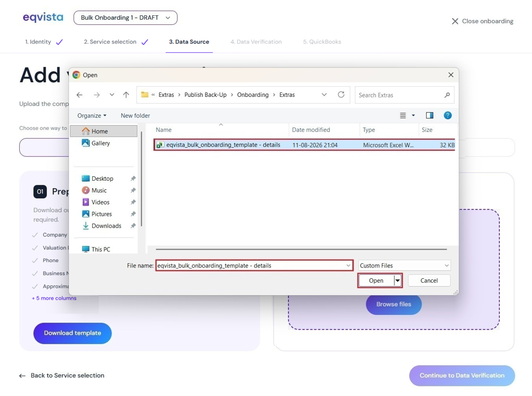
Task: Click the Downloads pin icon
Action: pos(133,226)
